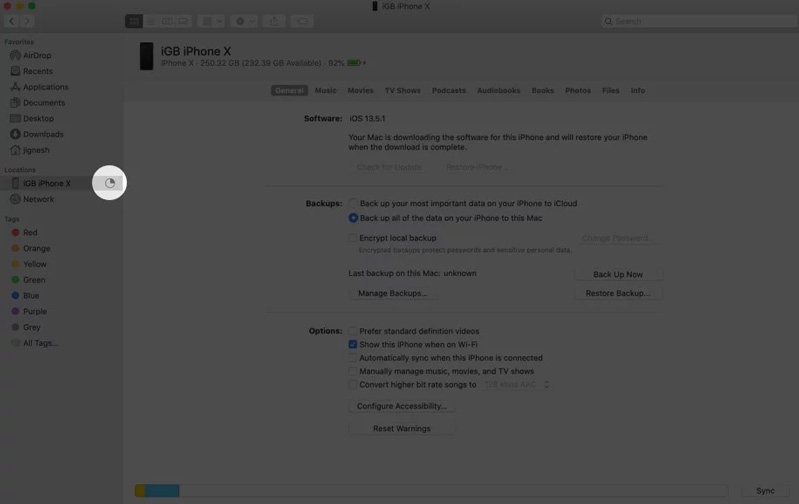Image resolution: width=799 pixels, height=504 pixels.
Task: Click the Sync button
Action: tap(765, 491)
